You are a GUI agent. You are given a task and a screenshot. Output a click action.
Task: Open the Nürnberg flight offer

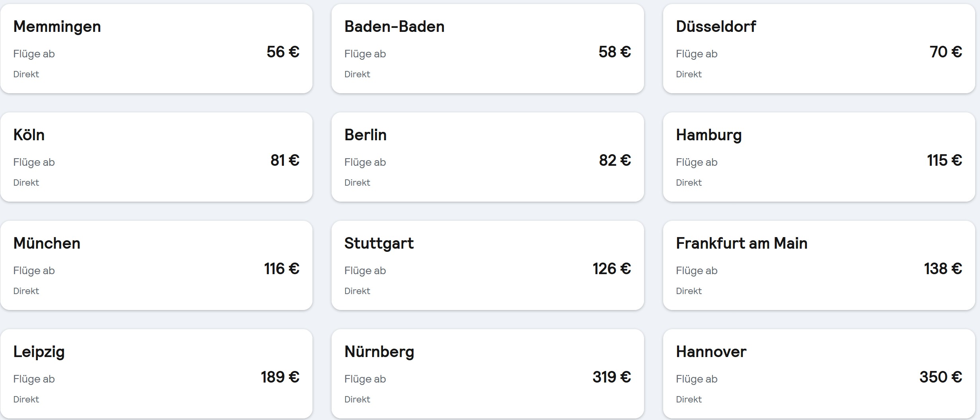click(x=488, y=374)
